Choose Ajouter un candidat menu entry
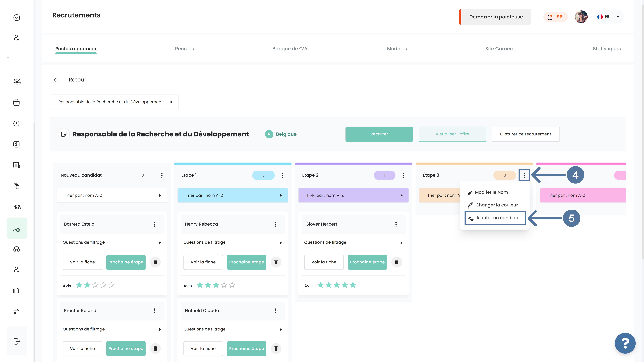644x362 pixels. coord(495,218)
